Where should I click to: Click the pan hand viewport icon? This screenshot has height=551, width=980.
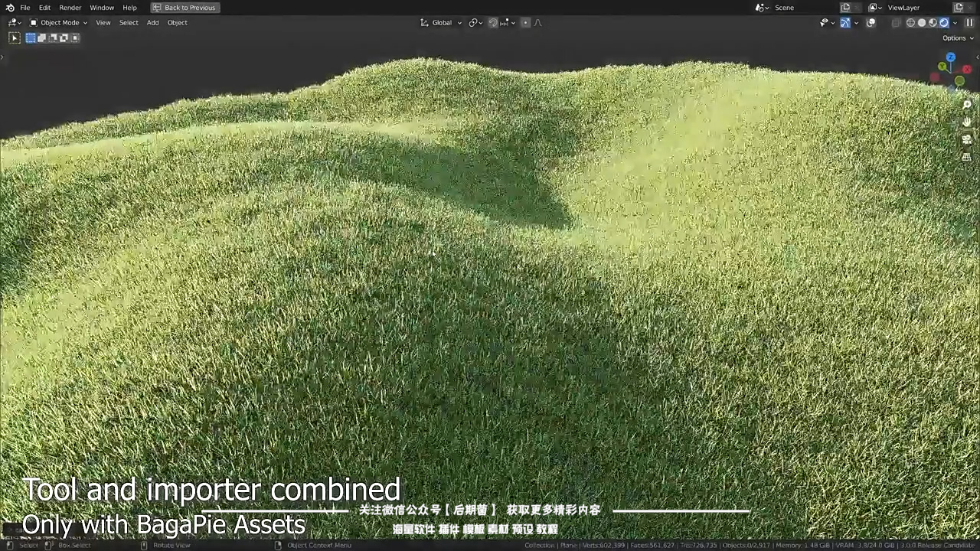pyautogui.click(x=967, y=122)
